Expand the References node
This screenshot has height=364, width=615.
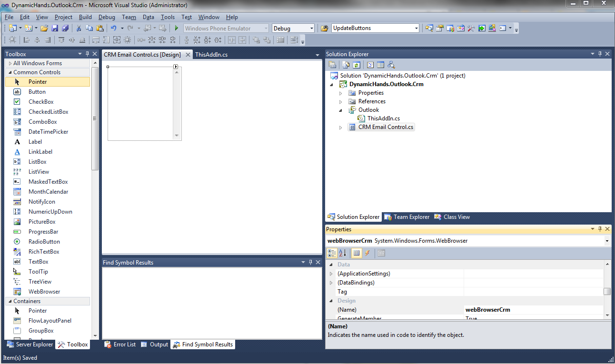340,101
